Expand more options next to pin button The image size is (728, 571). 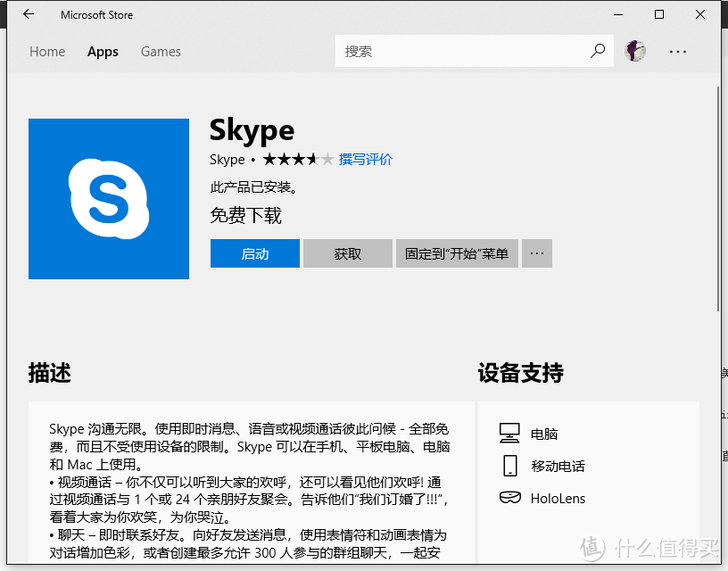coord(537,253)
